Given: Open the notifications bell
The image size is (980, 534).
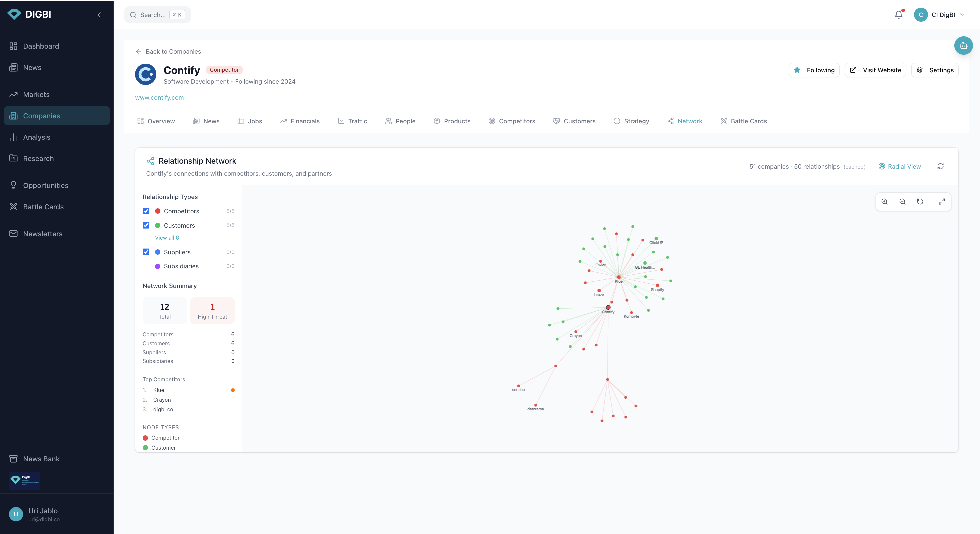Looking at the screenshot, I should 899,15.
